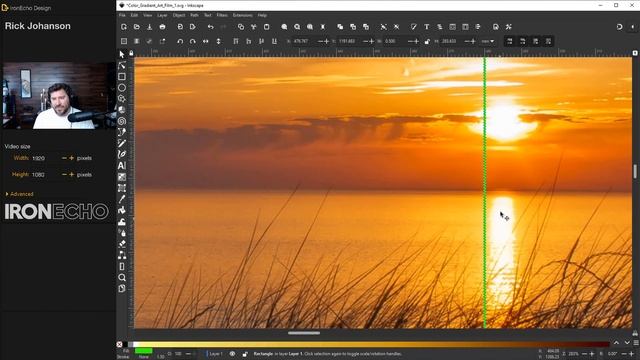Open Text and Font dialog icon
The width and height of the screenshot is (640, 360).
point(427,27)
